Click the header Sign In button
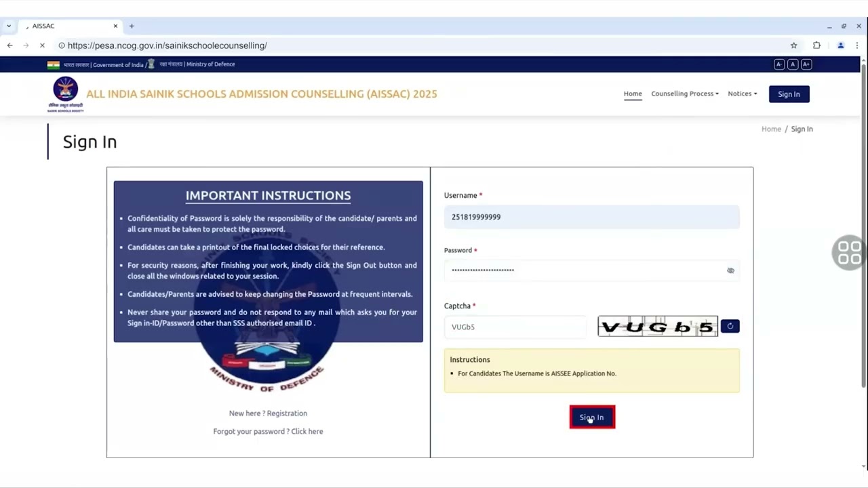 point(789,94)
